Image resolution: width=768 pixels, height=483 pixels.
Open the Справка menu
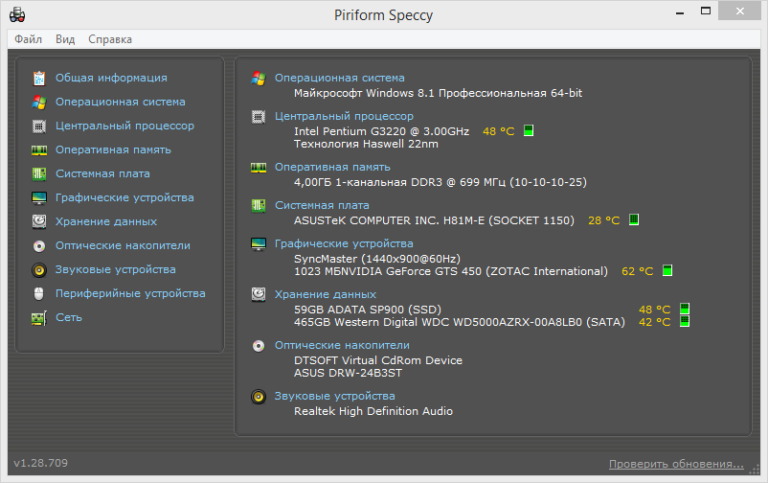110,39
